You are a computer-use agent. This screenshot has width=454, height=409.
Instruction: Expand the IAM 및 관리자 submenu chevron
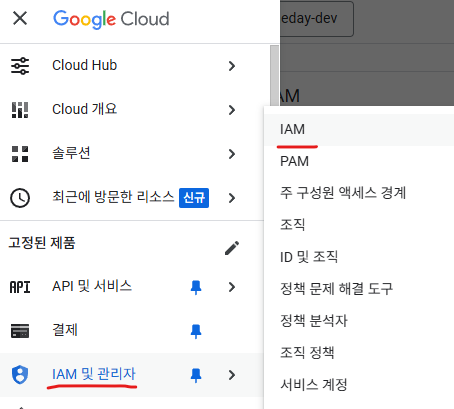click(x=232, y=375)
